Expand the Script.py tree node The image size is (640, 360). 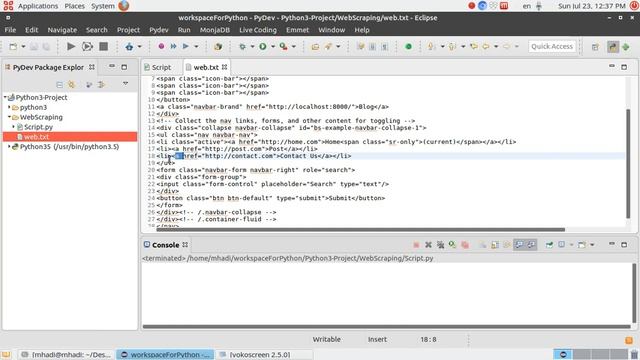click(x=13, y=127)
